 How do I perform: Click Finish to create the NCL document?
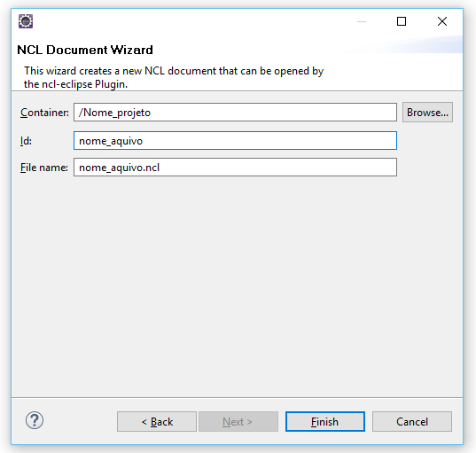[324, 421]
